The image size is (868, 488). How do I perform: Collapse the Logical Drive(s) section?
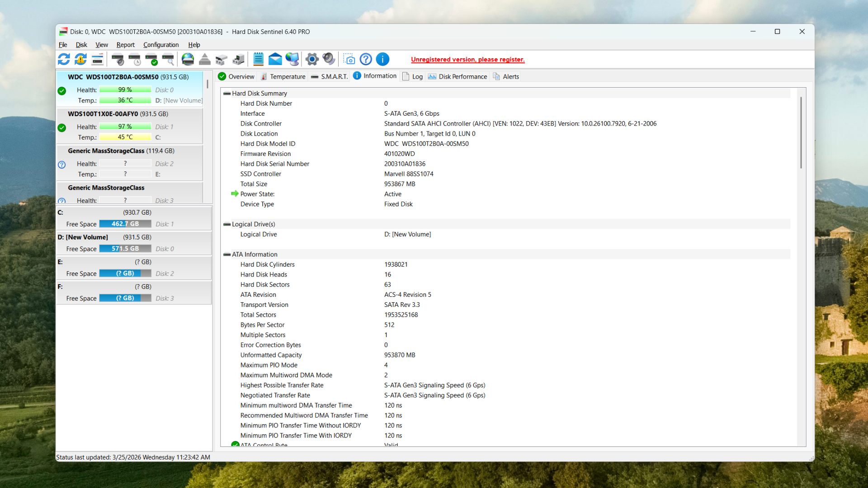coord(227,225)
